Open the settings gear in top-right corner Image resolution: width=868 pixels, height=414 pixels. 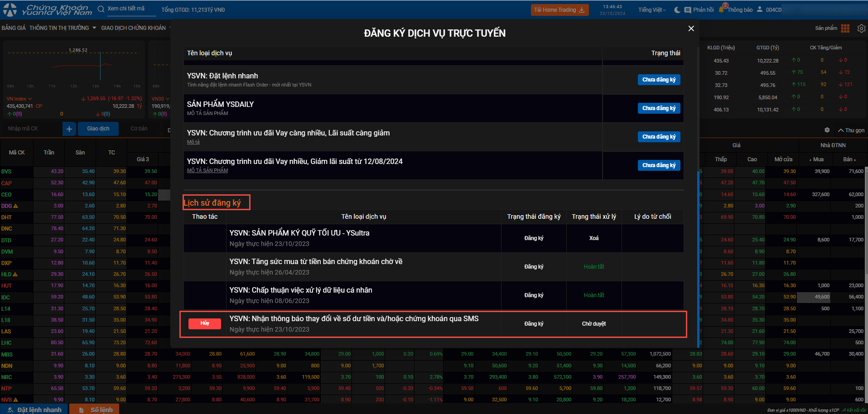[x=861, y=28]
